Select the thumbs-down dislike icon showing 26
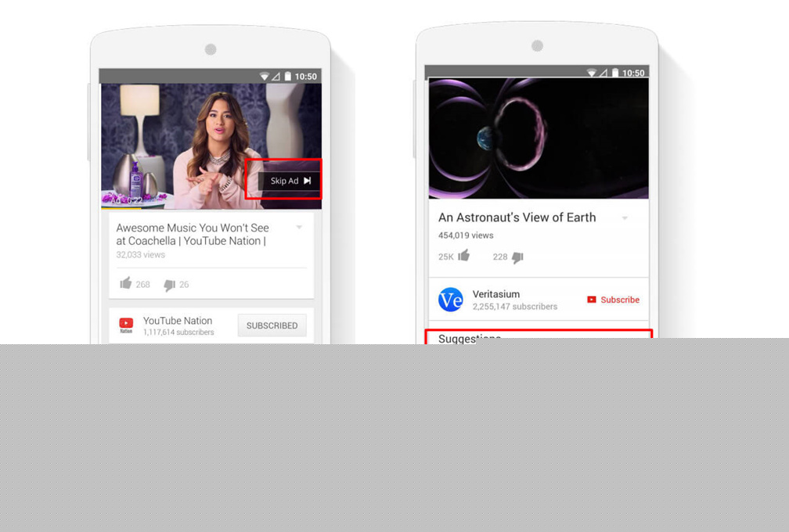Screen dimensions: 789x532 tap(168, 285)
